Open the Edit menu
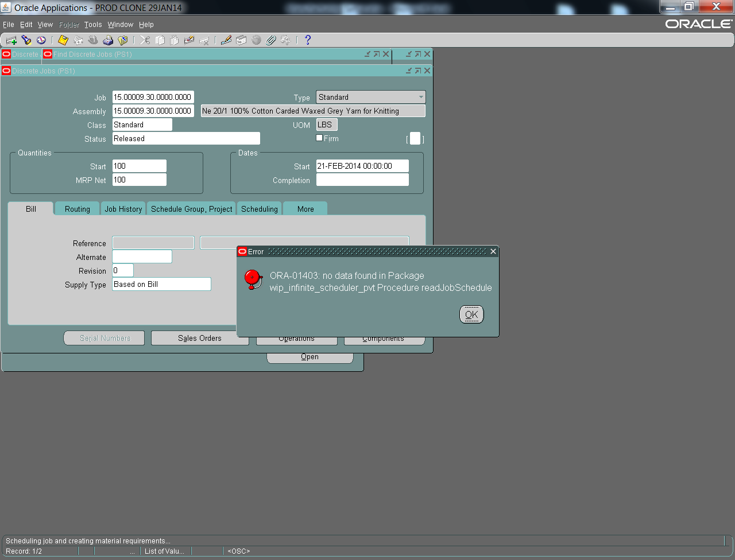 click(26, 25)
